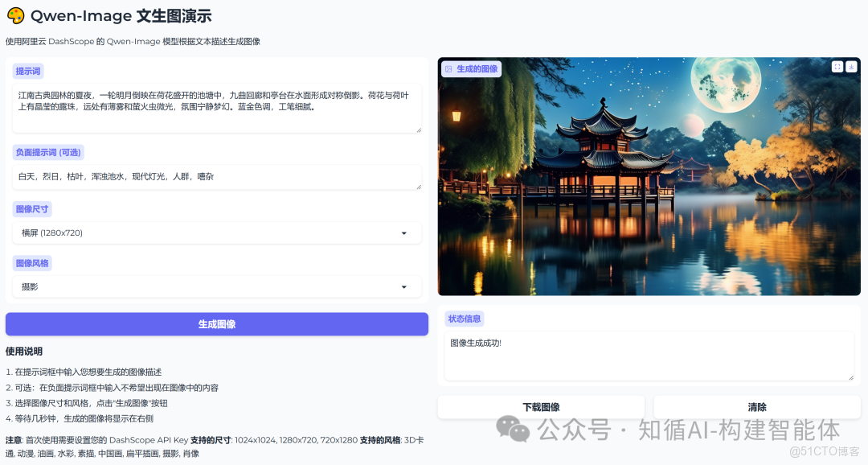Click the negative prompt input field
The height and width of the screenshot is (465, 868).
(216, 177)
